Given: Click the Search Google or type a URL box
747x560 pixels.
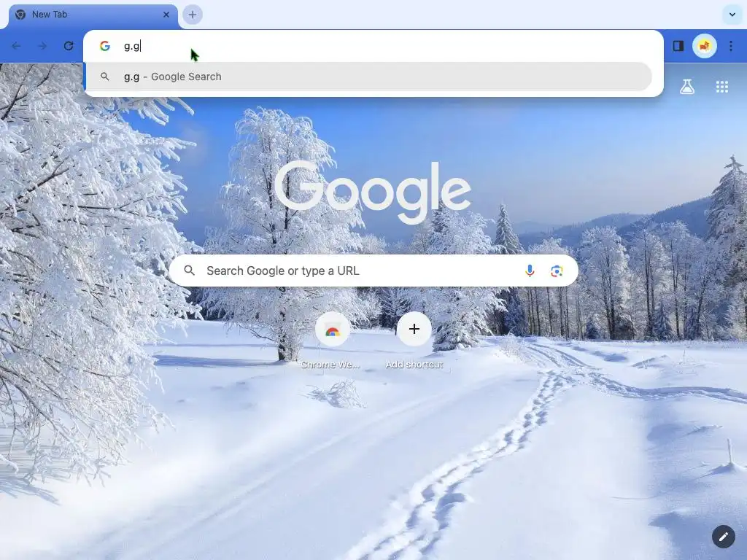Looking at the screenshot, I should click(374, 271).
